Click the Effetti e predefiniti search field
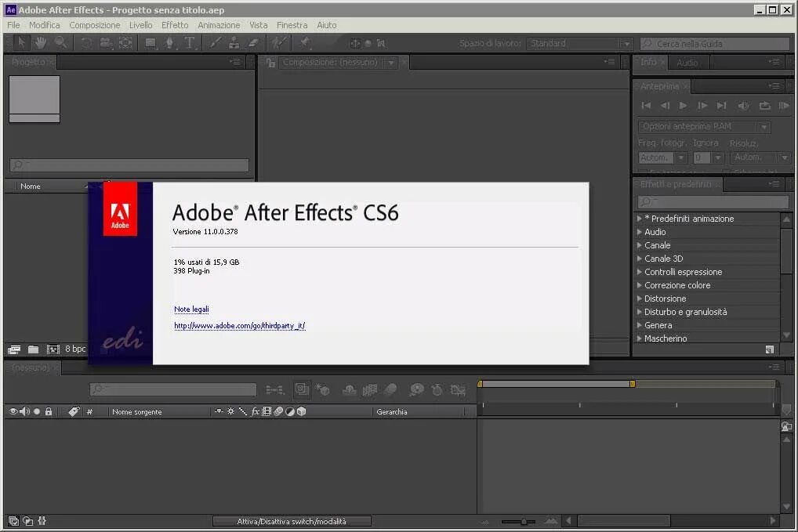The image size is (798, 532). point(713,202)
